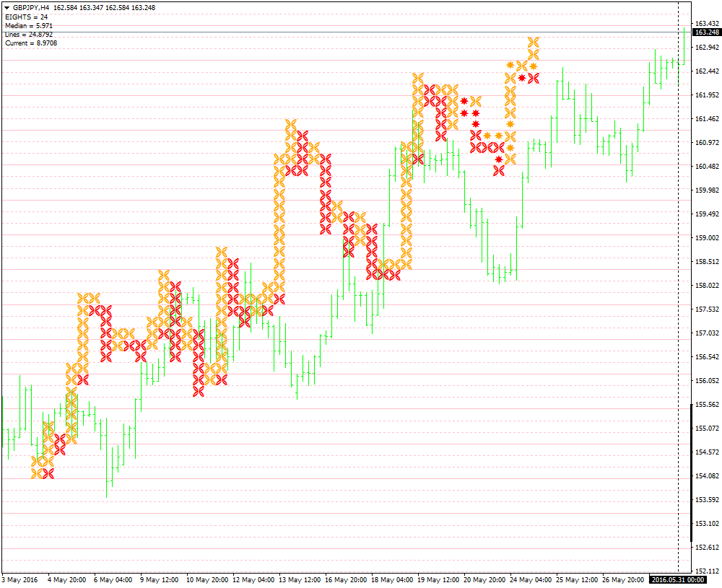Select the 26 May 20:00 time label

(x=623, y=580)
